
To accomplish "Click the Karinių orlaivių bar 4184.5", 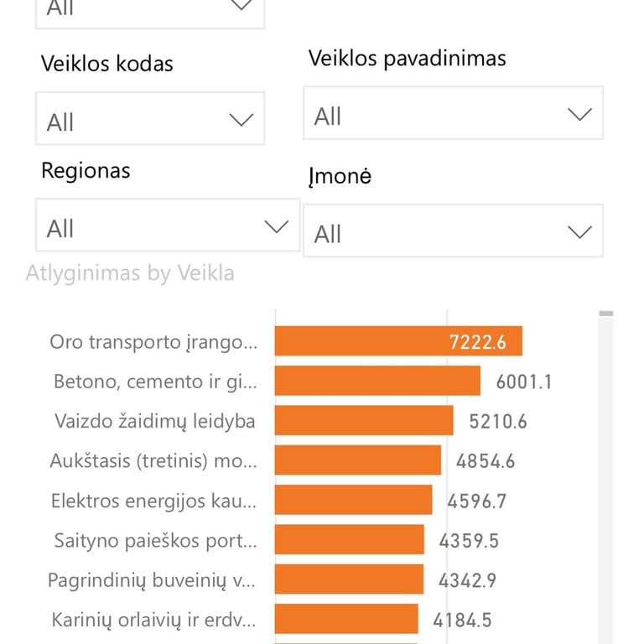I will coord(346,619).
